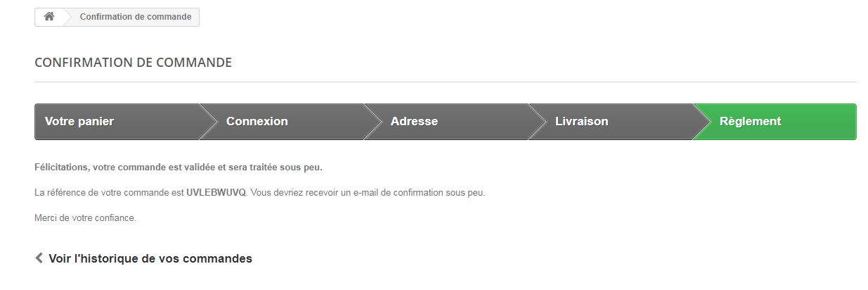Viewport: 868px width, 290px height.
Task: Click the left chevron beside order history
Action: click(39, 258)
